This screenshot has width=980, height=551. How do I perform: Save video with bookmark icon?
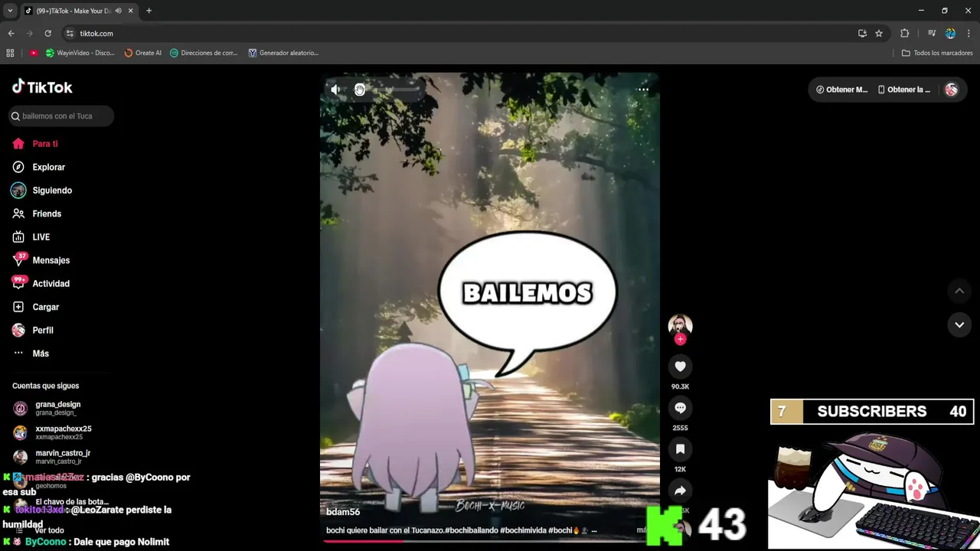[680, 449]
